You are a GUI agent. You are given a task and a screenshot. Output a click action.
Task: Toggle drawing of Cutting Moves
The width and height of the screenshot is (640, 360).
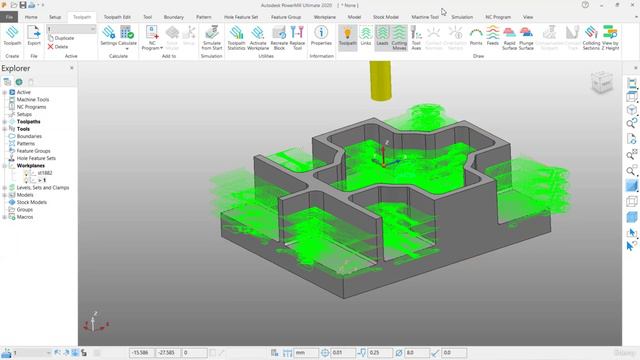pyautogui.click(x=399, y=38)
